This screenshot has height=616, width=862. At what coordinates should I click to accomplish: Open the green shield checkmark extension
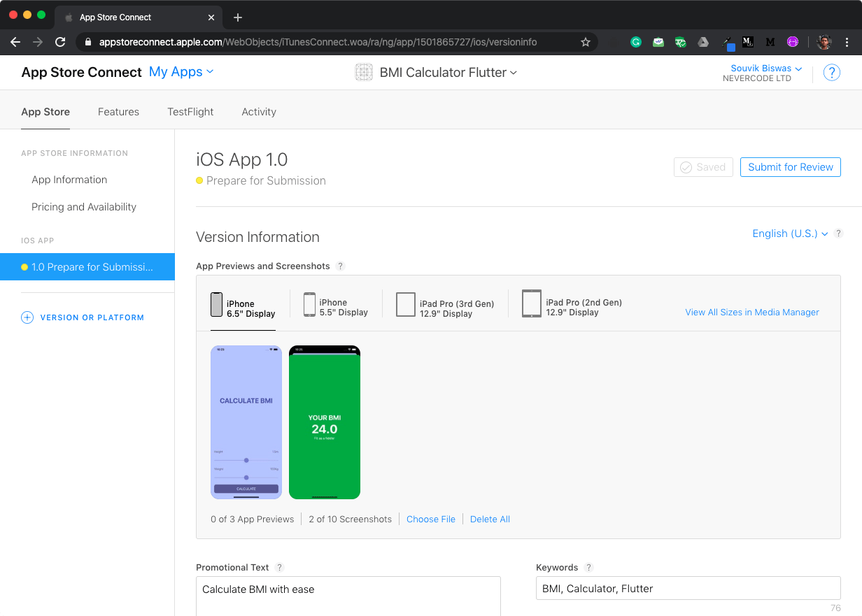coord(681,42)
